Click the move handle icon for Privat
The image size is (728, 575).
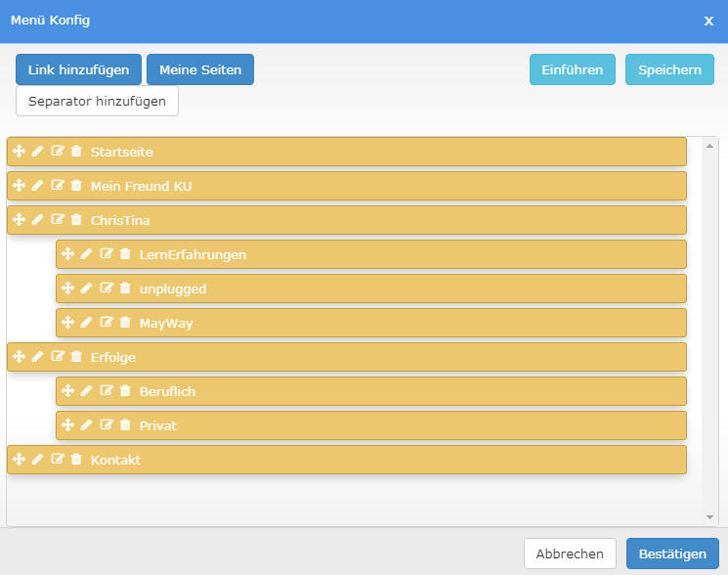tap(67, 425)
